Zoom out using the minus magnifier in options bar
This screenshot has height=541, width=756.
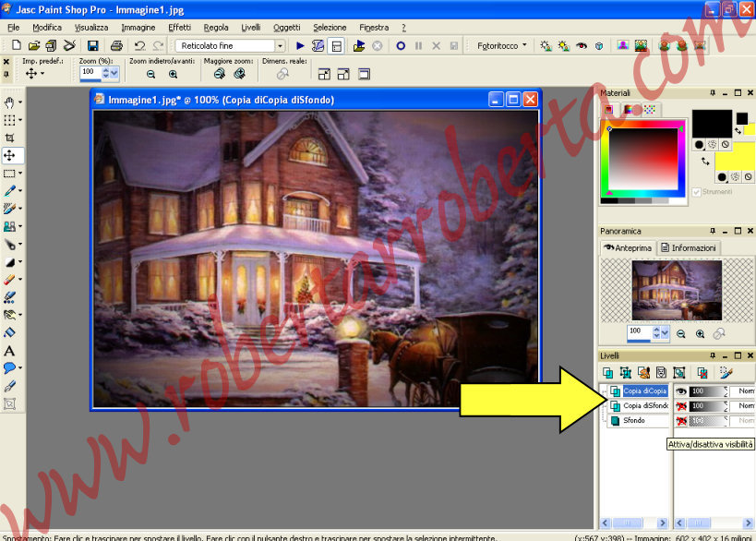(150, 74)
